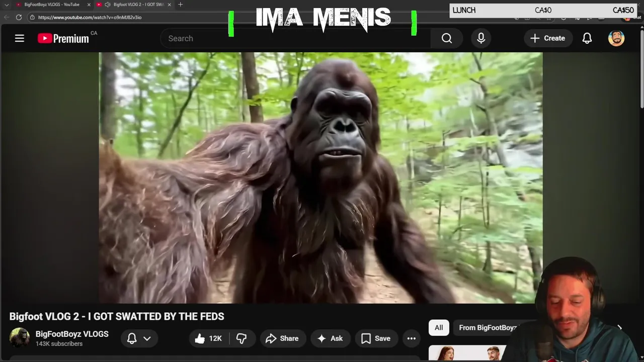View site information lock icon
This screenshot has height=362, width=644.
coord(32,17)
